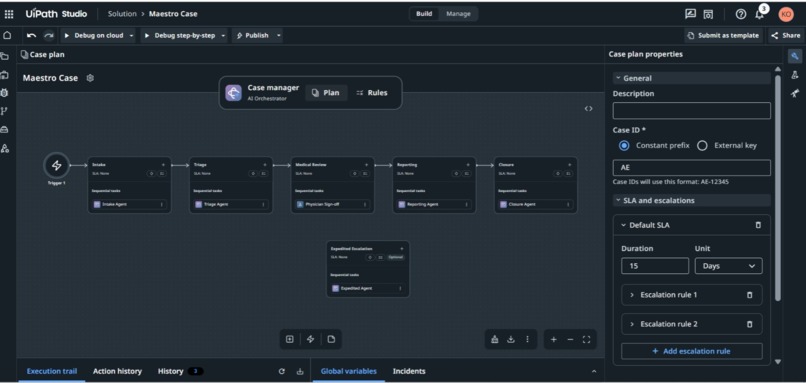The image size is (806, 383).
Task: Switch to the Manage tab
Action: (458, 14)
